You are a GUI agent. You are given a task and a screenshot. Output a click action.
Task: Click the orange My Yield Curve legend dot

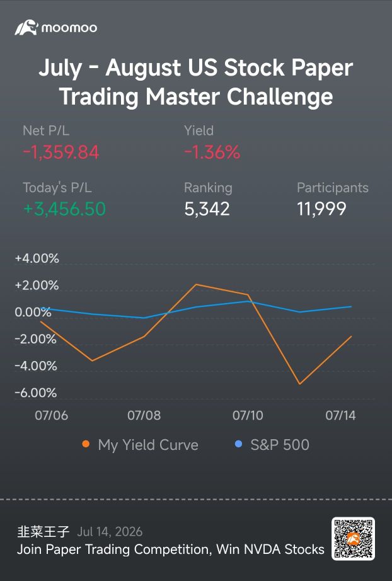tap(86, 444)
